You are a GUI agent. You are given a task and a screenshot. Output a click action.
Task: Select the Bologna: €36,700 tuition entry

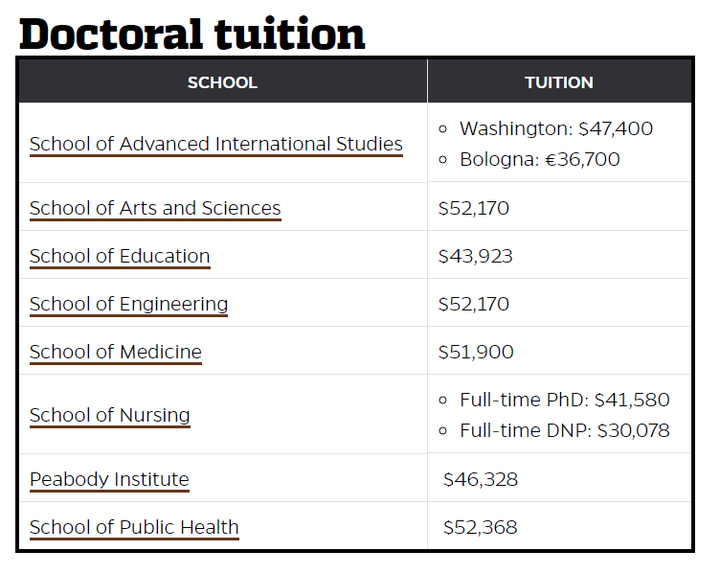tap(540, 160)
